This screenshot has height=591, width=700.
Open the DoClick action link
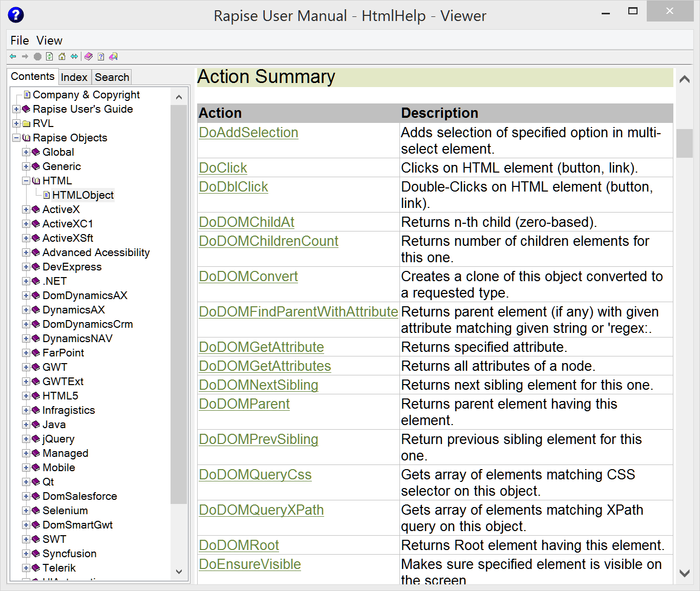[223, 168]
